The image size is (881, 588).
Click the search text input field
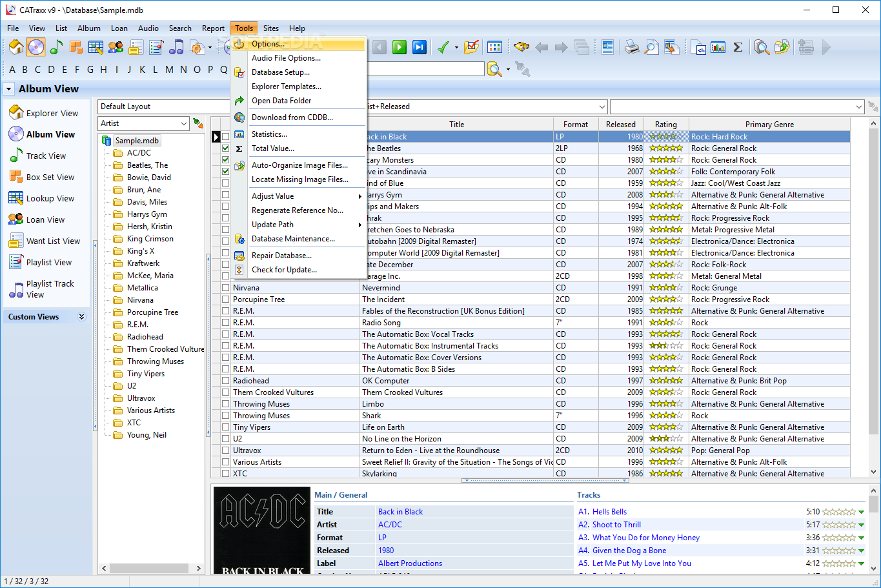click(x=425, y=69)
